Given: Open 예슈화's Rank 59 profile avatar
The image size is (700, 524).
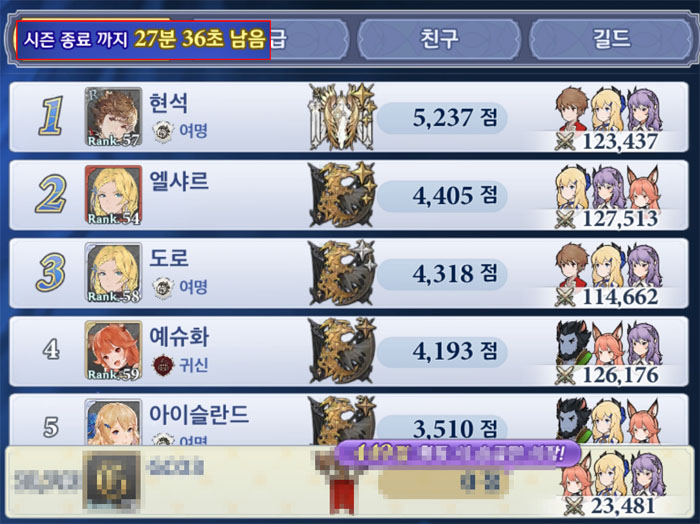Looking at the screenshot, I should 113,350.
